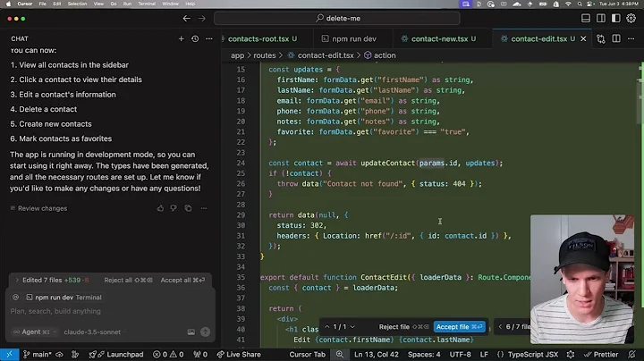This screenshot has height=361, width=644.
Task: Switch to npm run dev tab
Action: coord(353,39)
